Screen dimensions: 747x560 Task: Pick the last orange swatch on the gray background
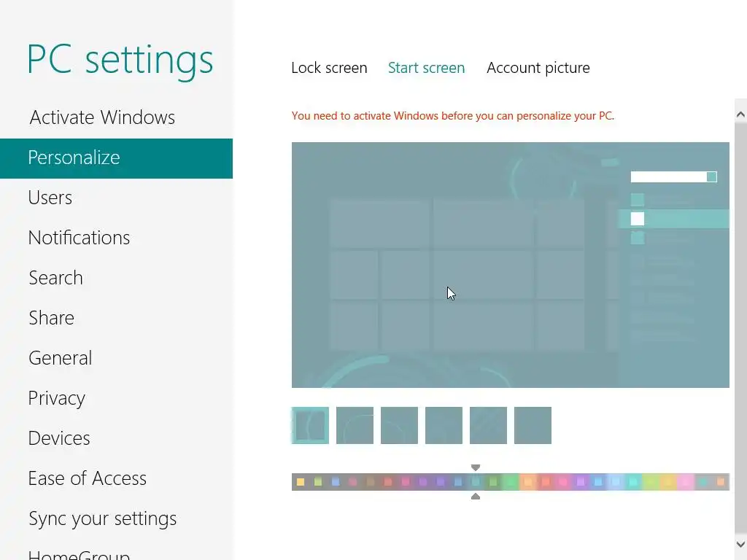pos(720,482)
